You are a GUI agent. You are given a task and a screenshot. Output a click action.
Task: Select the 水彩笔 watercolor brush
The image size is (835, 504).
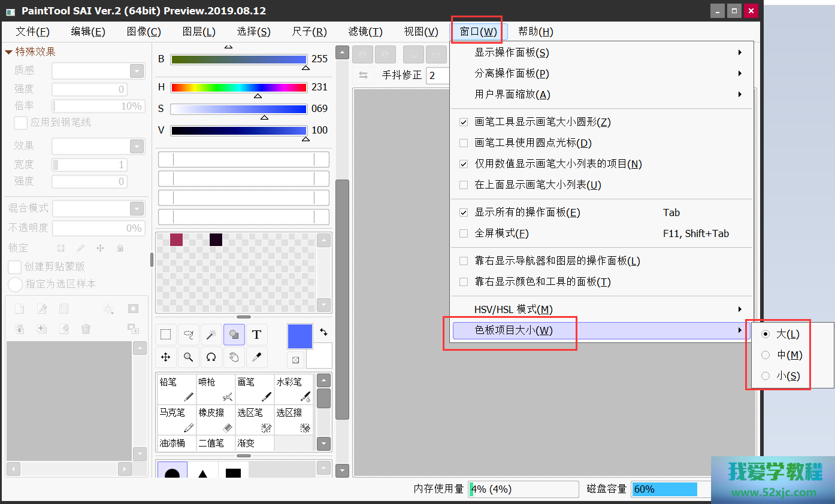[x=294, y=389]
